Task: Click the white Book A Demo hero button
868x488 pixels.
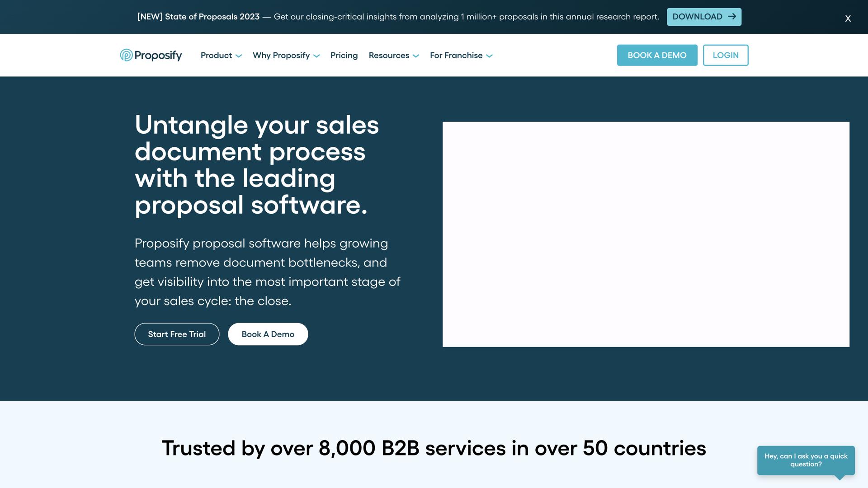Action: [x=268, y=334]
